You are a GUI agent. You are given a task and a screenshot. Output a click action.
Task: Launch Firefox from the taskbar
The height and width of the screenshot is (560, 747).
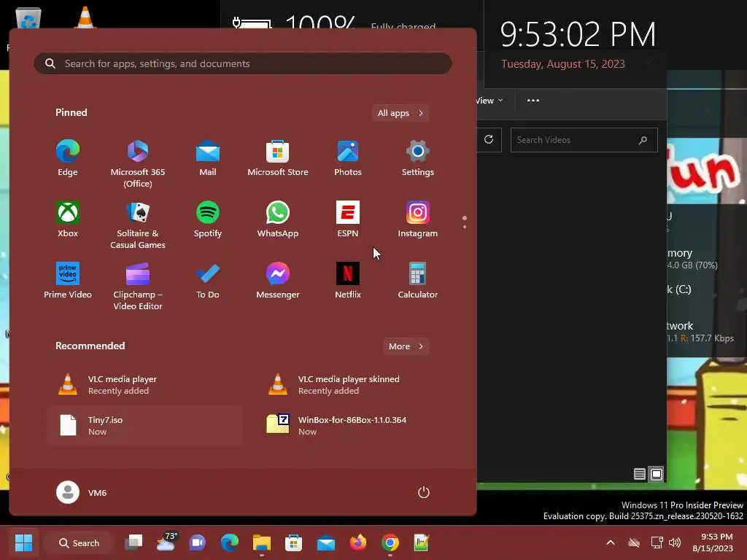click(357, 542)
